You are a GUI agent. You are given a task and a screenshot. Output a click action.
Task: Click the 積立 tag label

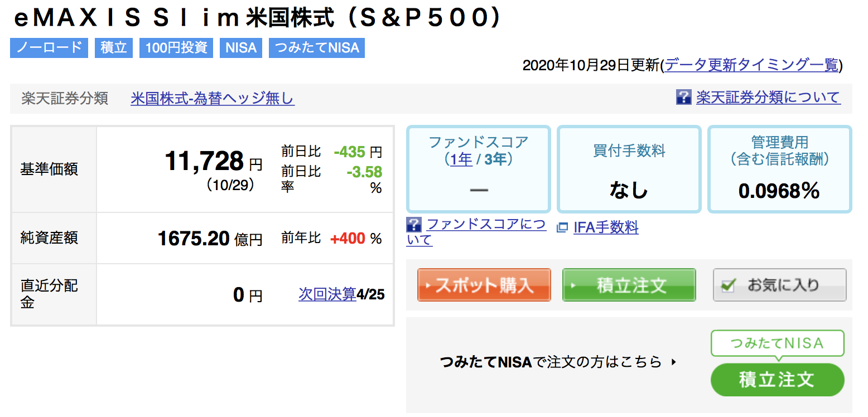pos(114,47)
